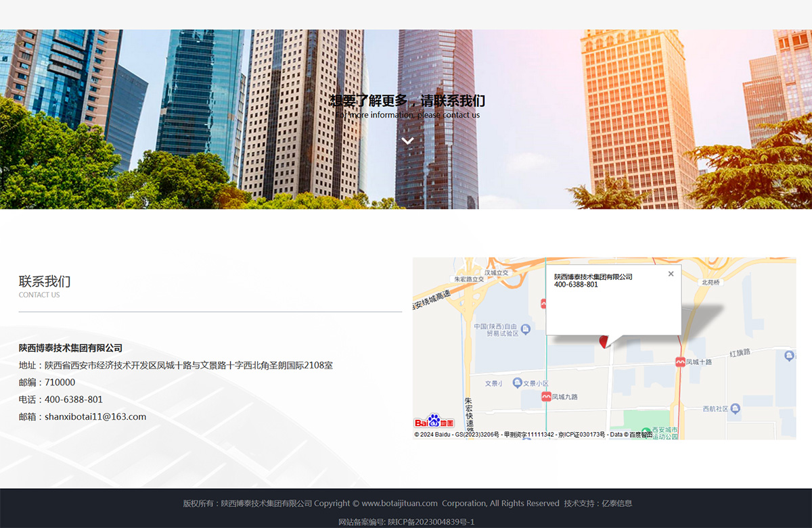The height and width of the screenshot is (528, 812).
Task: Close the map info popup
Action: pyautogui.click(x=671, y=274)
